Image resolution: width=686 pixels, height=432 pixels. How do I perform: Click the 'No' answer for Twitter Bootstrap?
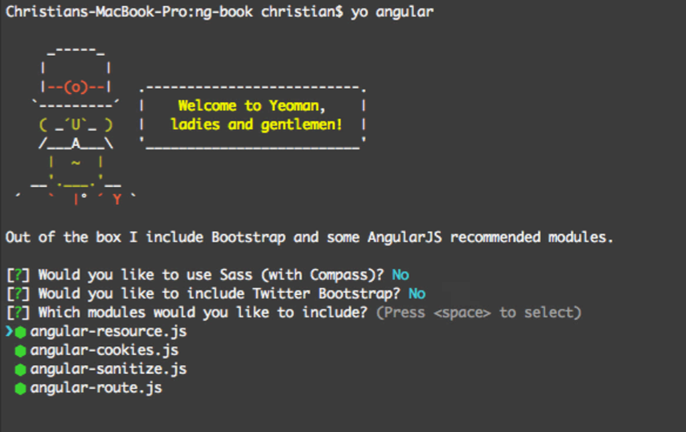coord(417,294)
